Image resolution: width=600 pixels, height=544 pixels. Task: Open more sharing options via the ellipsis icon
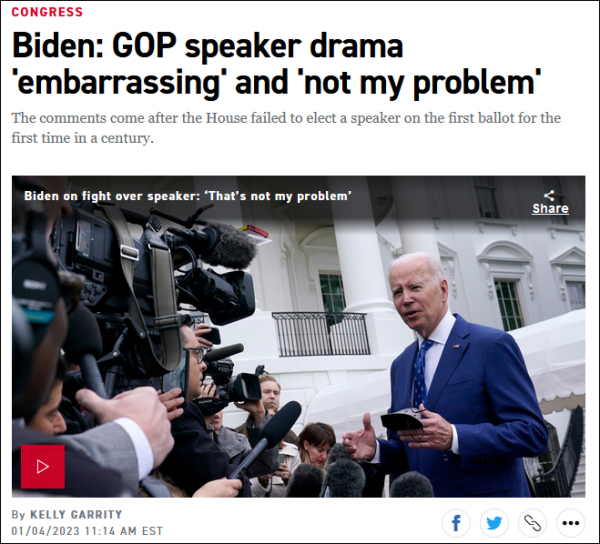point(571,523)
